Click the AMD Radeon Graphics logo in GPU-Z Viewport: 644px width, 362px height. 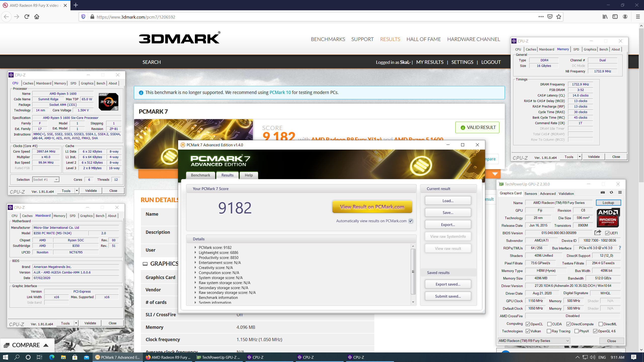[608, 217]
